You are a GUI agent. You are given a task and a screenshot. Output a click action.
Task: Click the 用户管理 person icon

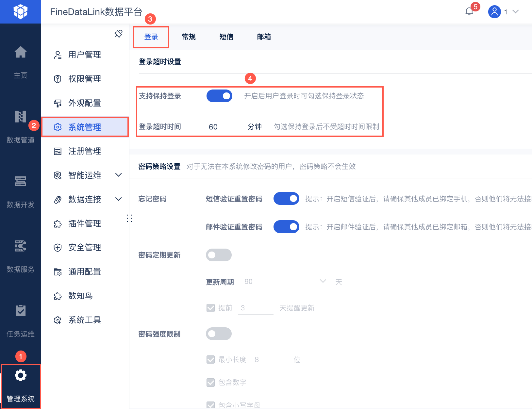click(58, 55)
